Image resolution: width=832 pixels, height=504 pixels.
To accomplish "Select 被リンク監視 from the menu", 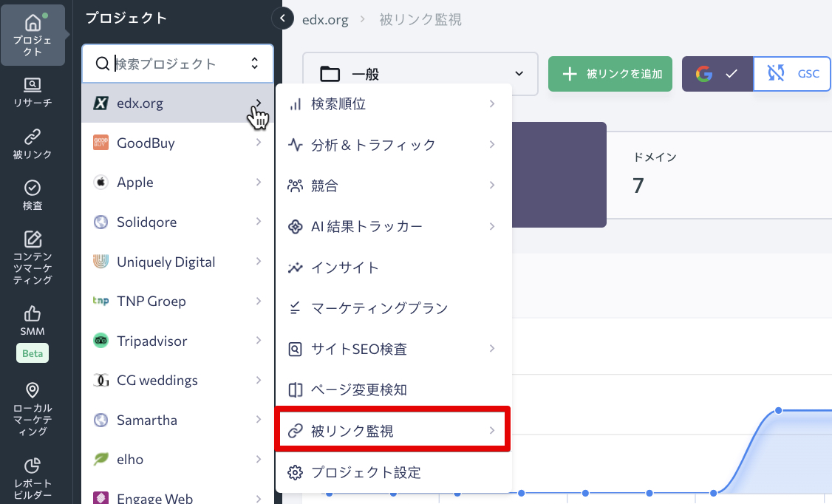I will pyautogui.click(x=392, y=431).
